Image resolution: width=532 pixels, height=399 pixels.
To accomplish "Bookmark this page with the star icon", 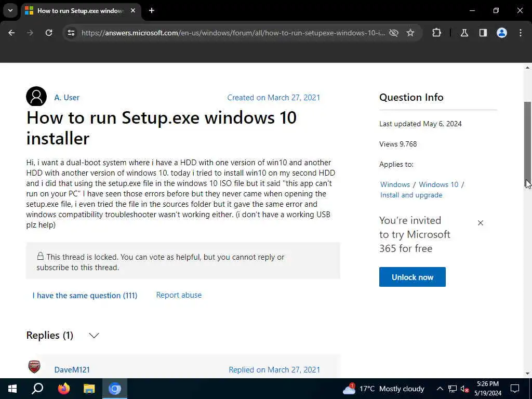I will (410, 33).
